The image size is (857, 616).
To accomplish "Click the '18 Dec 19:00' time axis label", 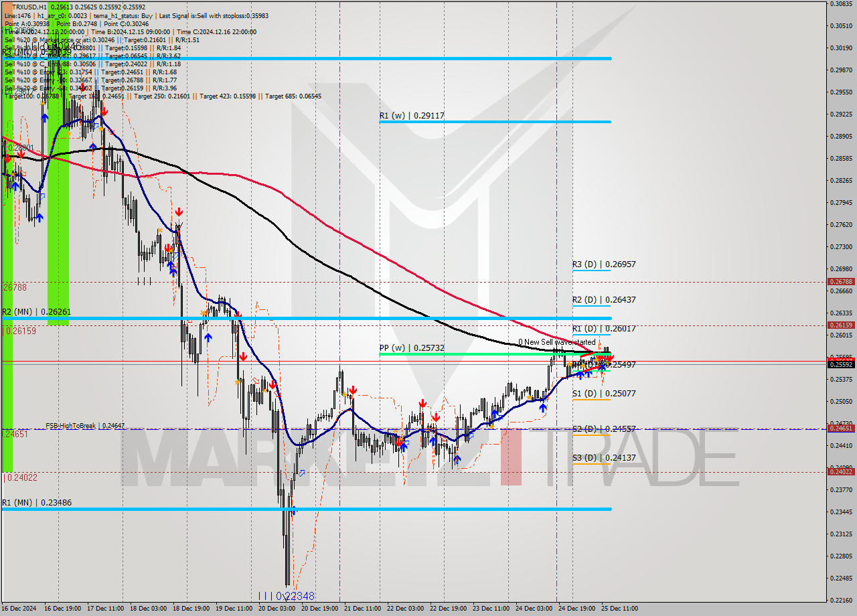I will (191, 609).
